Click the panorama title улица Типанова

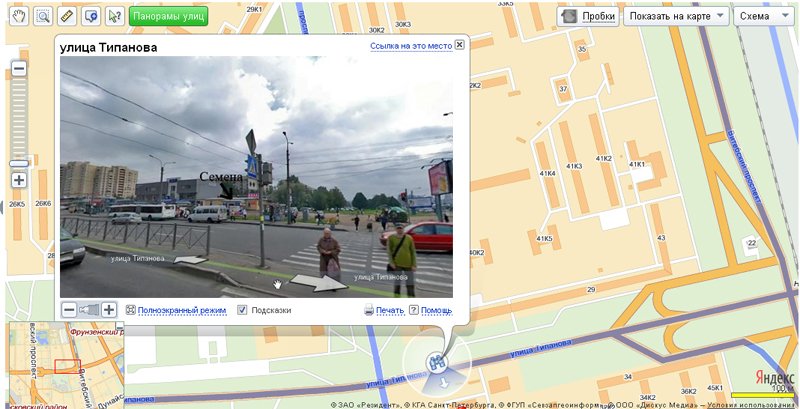coord(109,48)
